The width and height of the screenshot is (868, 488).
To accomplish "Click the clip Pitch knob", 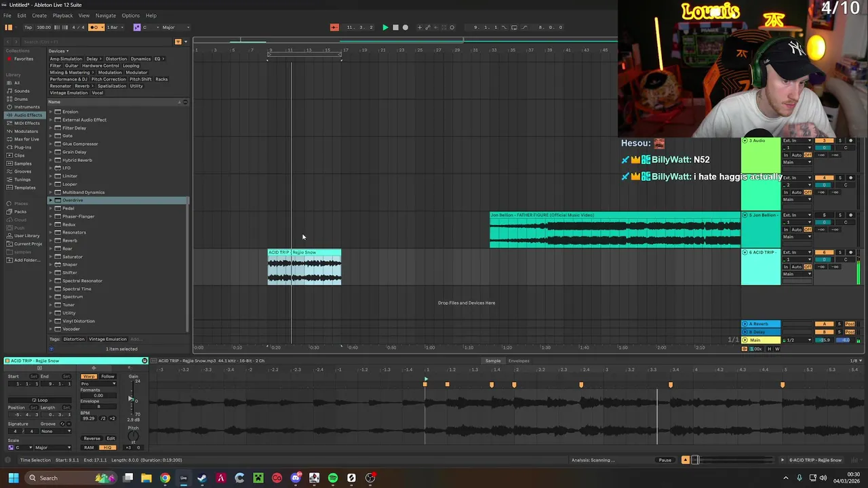I will tap(133, 436).
